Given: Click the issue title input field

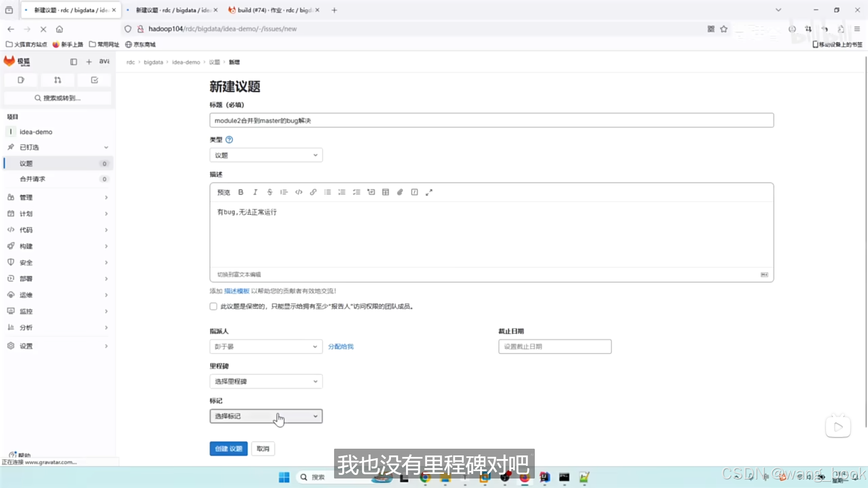Looking at the screenshot, I should click(491, 120).
